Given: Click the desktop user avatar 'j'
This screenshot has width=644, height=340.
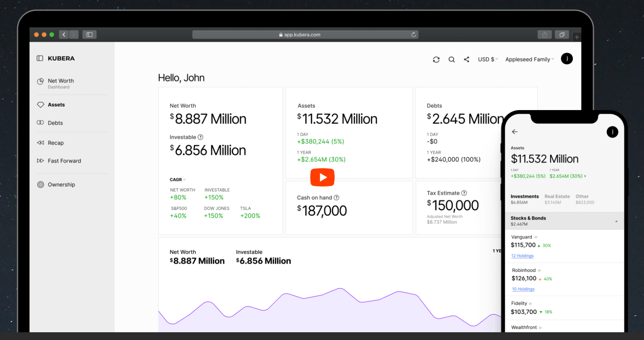Looking at the screenshot, I should (567, 59).
